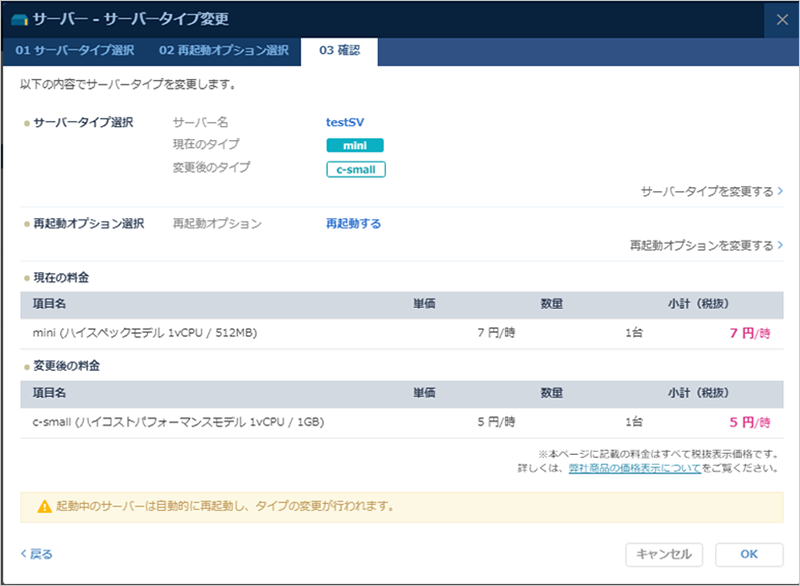Image resolution: width=800 pixels, height=586 pixels.
Task: Select the mini ハイスペックモデル price row
Action: pyautogui.click(x=400, y=333)
